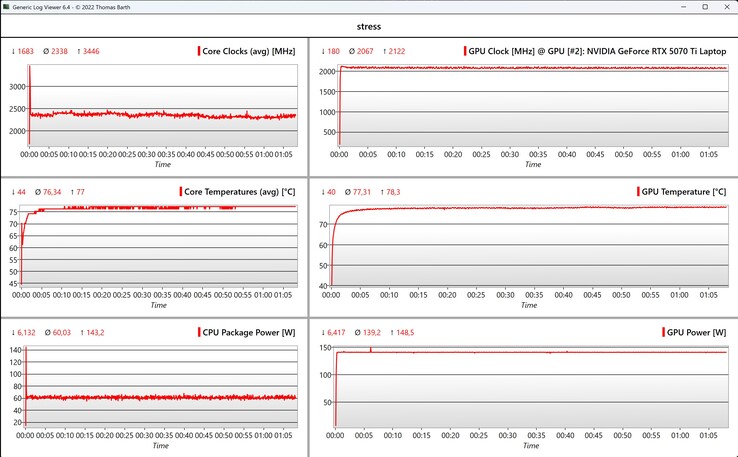Image resolution: width=738 pixels, height=457 pixels.
Task: Click GPU Temperature average value 77,31
Action: click(361, 192)
